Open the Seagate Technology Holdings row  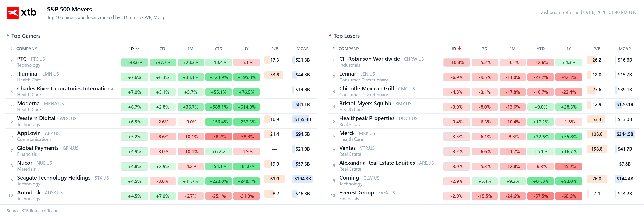tap(161, 180)
